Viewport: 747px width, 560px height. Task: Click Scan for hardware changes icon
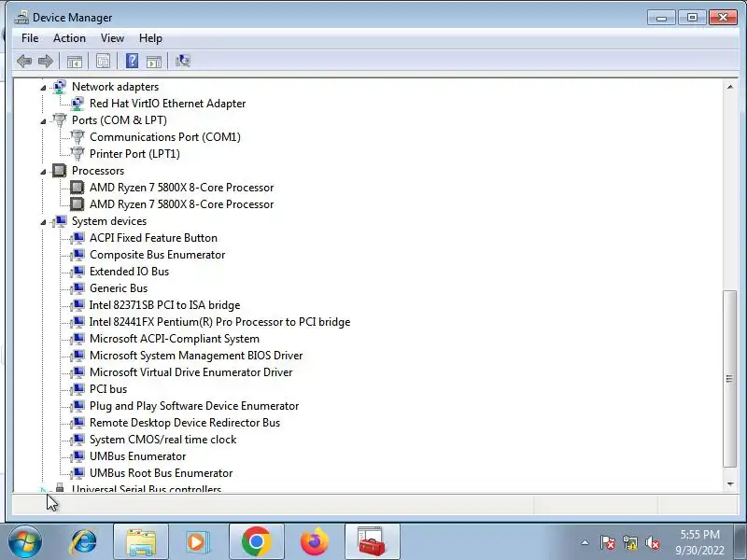click(183, 61)
